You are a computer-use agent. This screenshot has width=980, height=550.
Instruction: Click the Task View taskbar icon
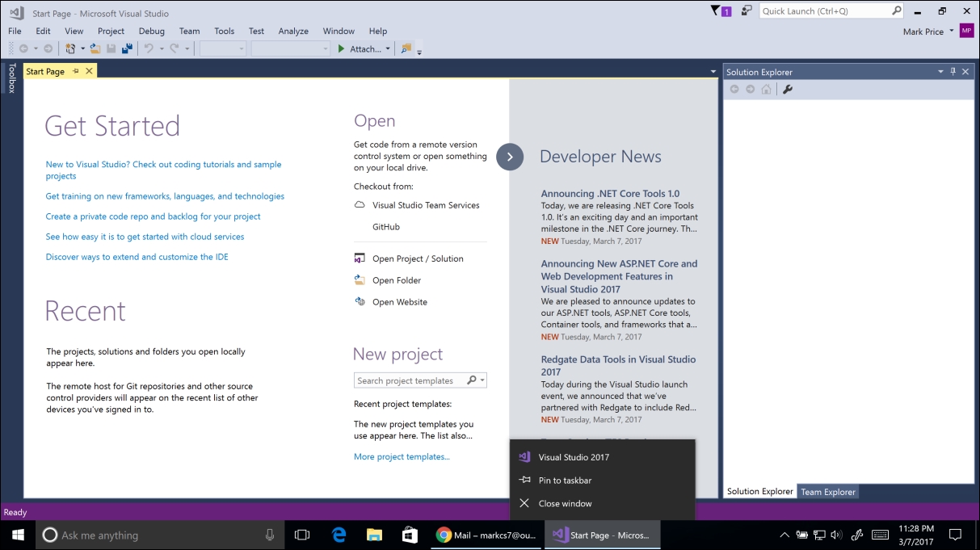302,535
